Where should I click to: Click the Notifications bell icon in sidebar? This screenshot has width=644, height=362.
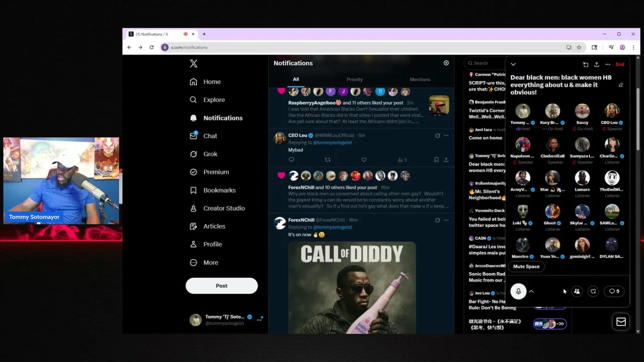(x=194, y=118)
